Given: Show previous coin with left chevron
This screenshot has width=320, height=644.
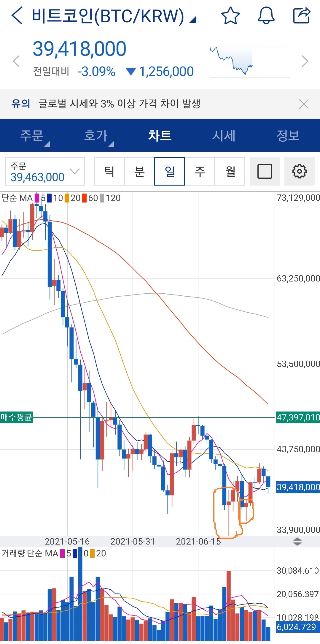Looking at the screenshot, I should pyautogui.click(x=16, y=61).
